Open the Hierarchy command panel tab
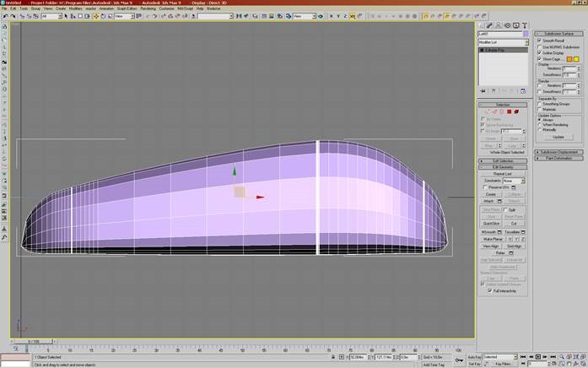Viewport: 588px width, 368px height. point(499,25)
